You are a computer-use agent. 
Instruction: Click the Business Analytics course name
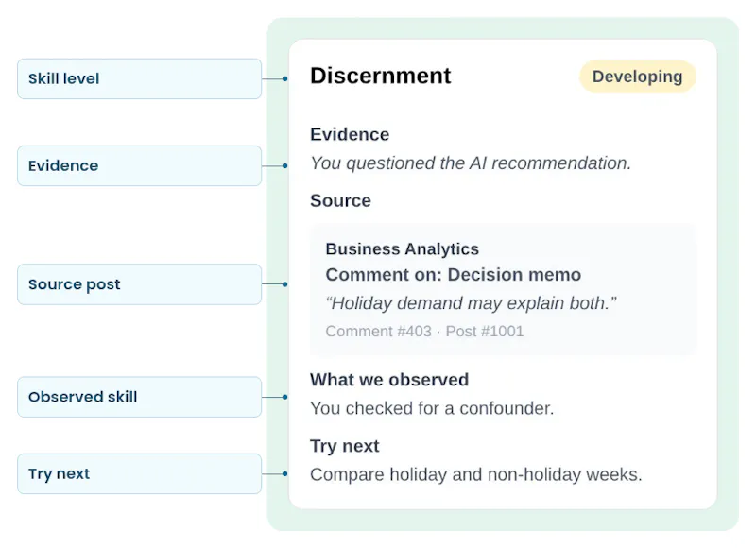click(403, 248)
